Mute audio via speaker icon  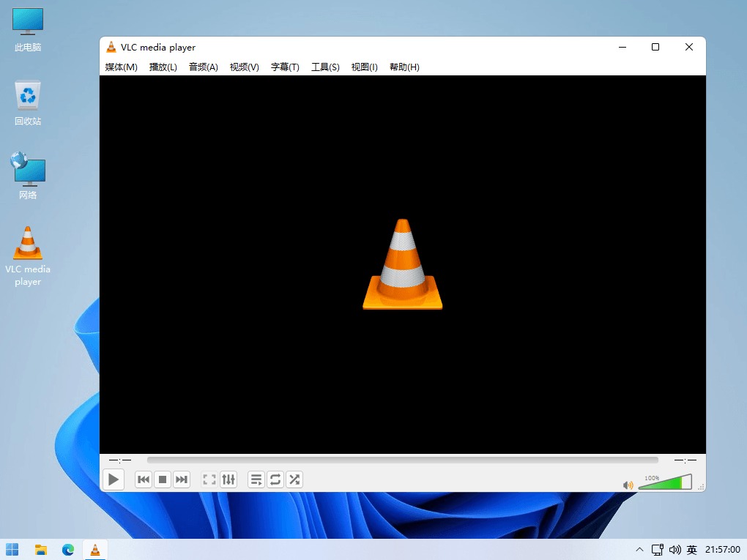[628, 485]
